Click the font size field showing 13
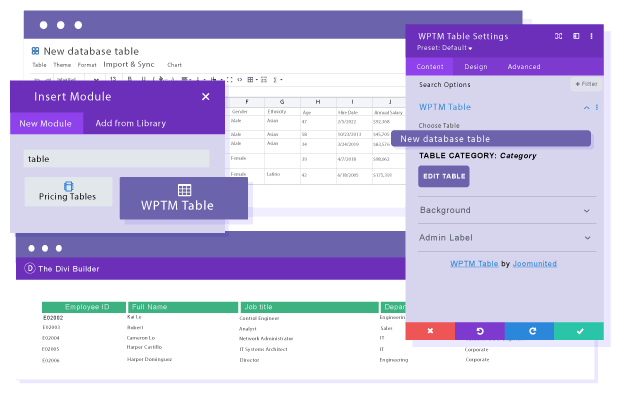630x396 pixels. click(x=113, y=80)
